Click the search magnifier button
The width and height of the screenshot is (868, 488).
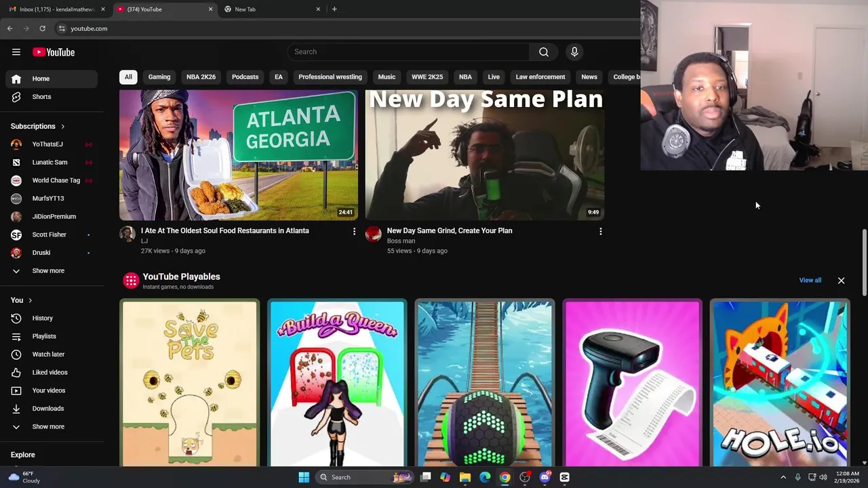click(544, 52)
